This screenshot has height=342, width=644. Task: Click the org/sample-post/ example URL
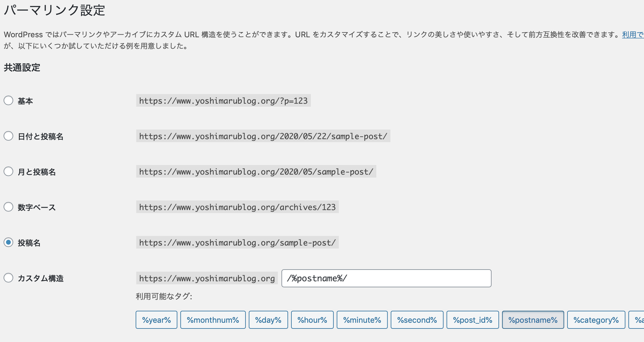click(x=237, y=243)
